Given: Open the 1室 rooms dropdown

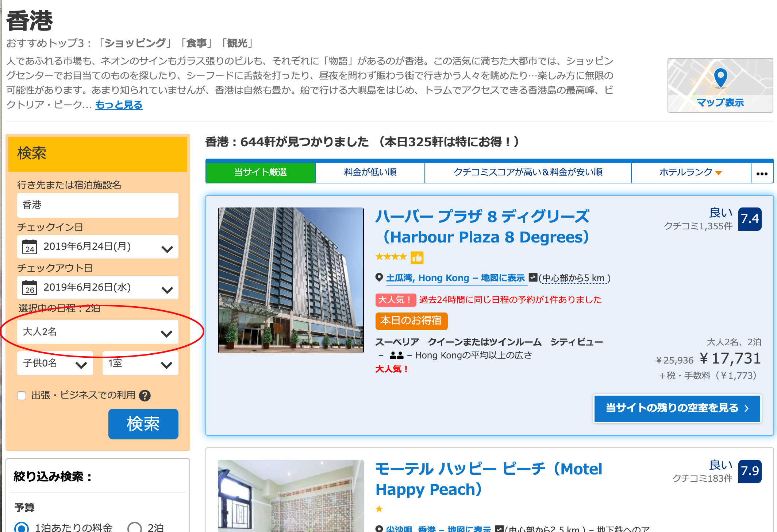Looking at the screenshot, I should (141, 363).
